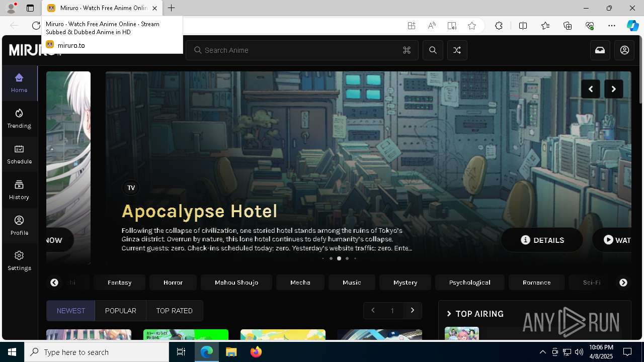This screenshot has height=362, width=644.
Task: Select the POPULAR tab
Action: point(121,311)
